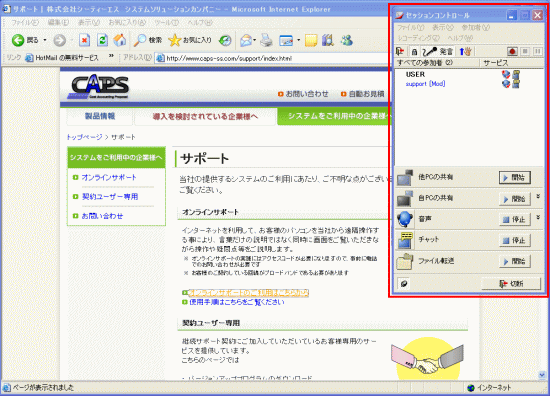Start 自PCの共有 with its 開始 button

(514, 199)
